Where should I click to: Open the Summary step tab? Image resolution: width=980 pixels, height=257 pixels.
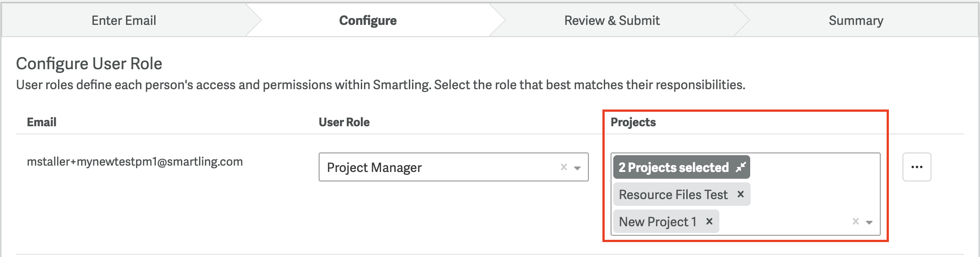click(x=856, y=20)
